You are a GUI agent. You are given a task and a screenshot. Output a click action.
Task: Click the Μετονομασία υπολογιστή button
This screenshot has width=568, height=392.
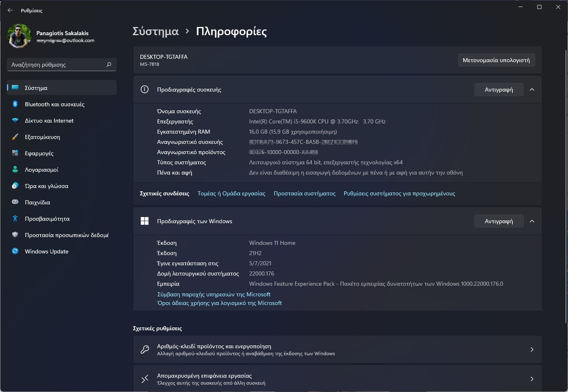click(x=496, y=60)
